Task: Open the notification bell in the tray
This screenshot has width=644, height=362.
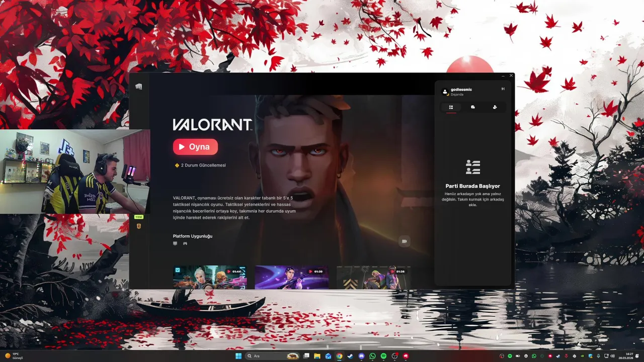Action: [637, 356]
